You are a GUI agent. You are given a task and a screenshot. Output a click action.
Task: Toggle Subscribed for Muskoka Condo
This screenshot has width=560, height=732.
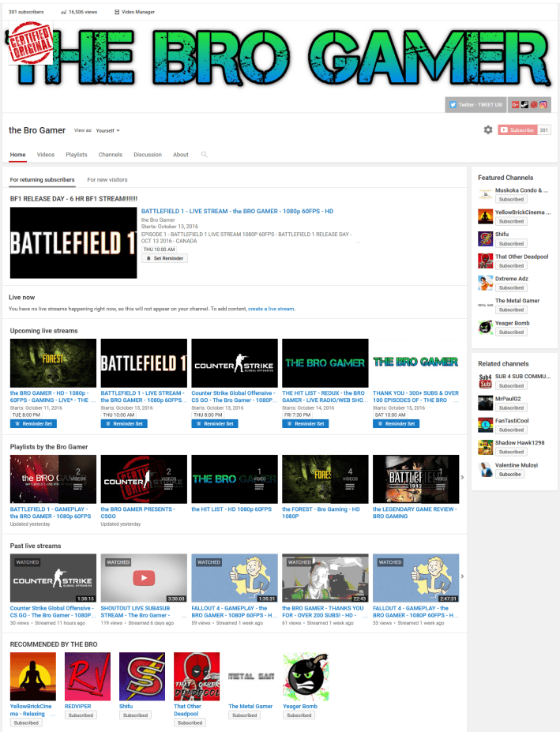coord(511,199)
